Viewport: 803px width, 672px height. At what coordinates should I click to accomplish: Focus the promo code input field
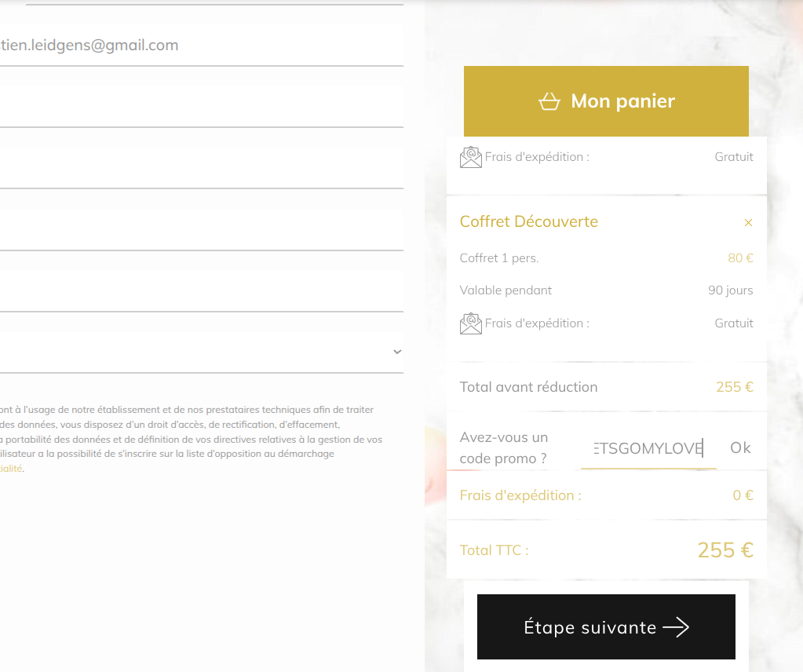tap(648, 449)
